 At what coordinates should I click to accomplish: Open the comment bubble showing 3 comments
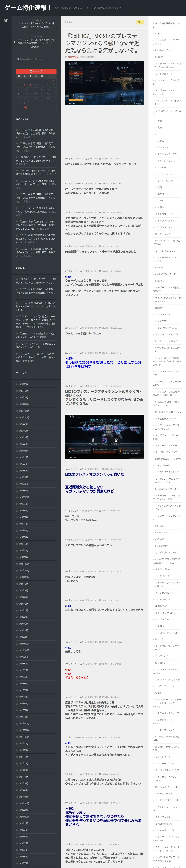(140, 22)
